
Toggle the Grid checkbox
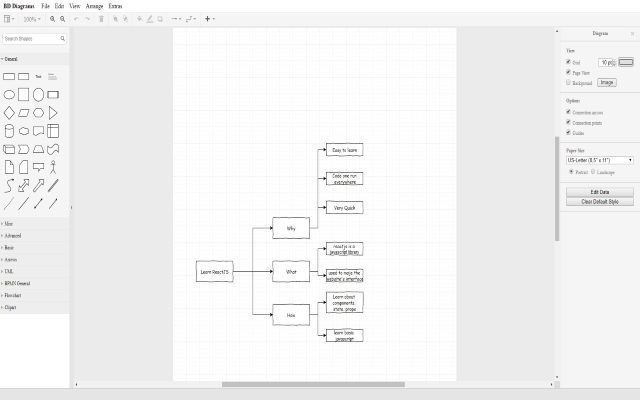pos(569,62)
